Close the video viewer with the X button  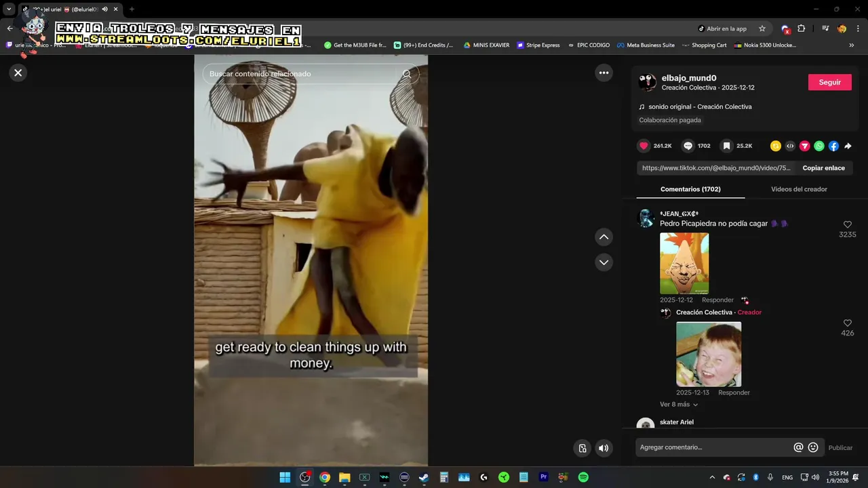coord(18,73)
